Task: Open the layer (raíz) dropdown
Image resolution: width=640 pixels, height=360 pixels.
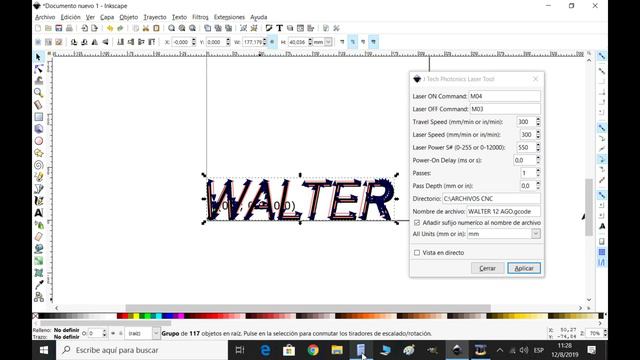Action: [x=156, y=333]
